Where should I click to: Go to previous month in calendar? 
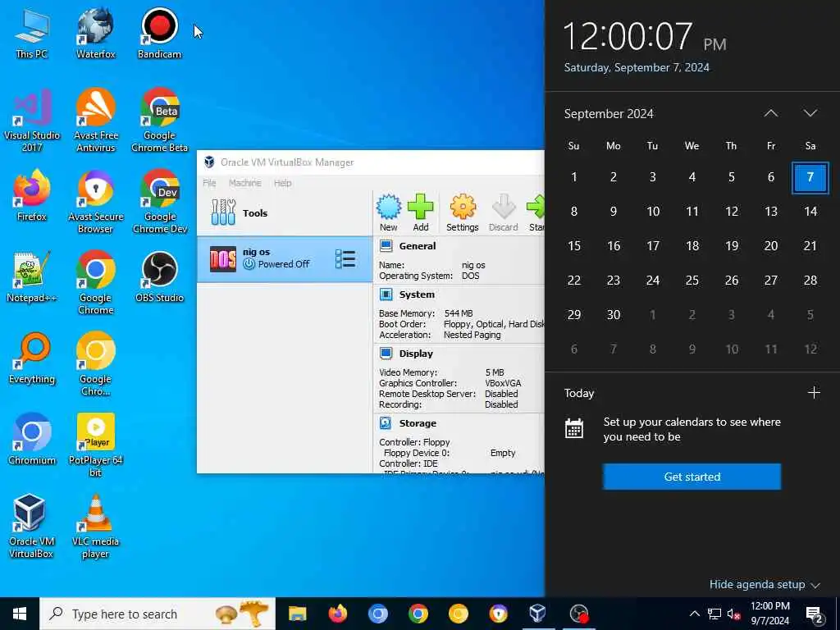771,113
